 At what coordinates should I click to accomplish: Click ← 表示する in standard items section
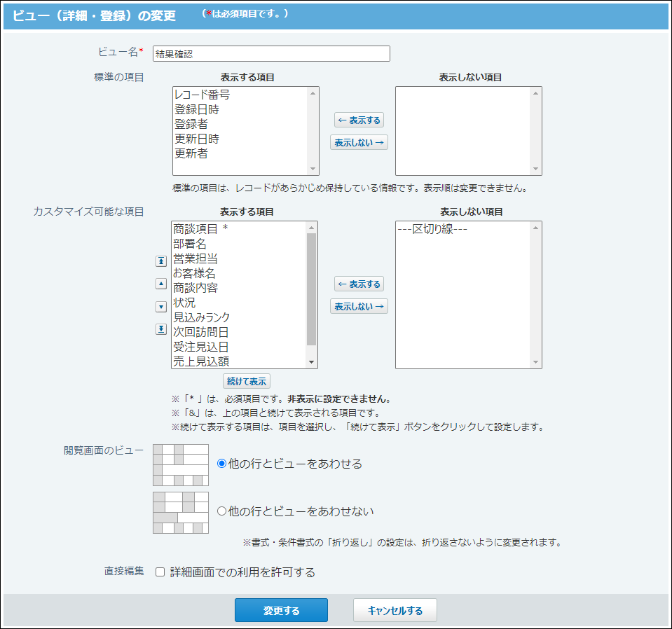tap(359, 120)
